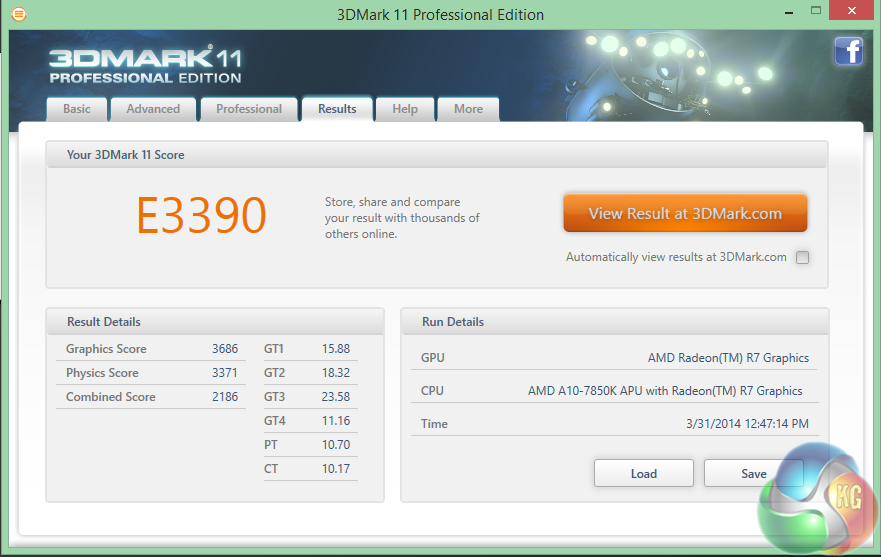This screenshot has width=881, height=557.
Task: Click the Load button
Action: click(x=643, y=473)
